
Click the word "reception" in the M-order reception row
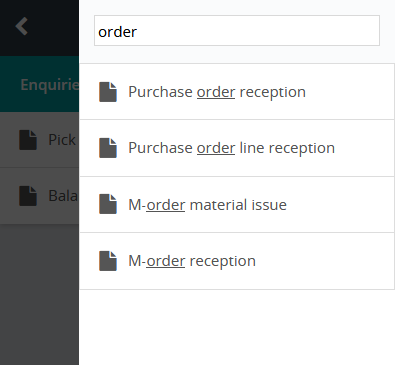click(x=223, y=261)
